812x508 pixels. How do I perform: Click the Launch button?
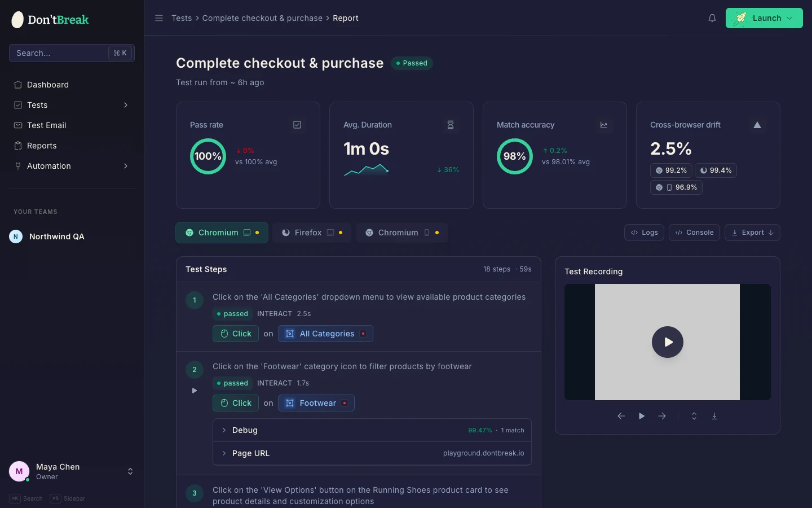point(764,18)
